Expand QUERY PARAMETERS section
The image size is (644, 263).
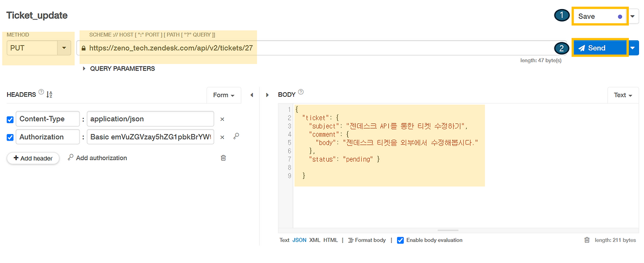119,69
